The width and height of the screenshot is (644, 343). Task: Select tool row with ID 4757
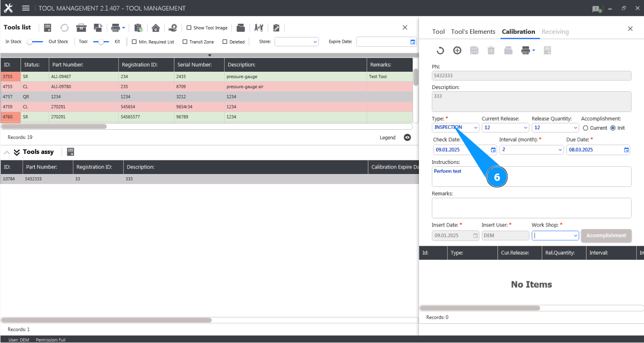[x=206, y=97]
